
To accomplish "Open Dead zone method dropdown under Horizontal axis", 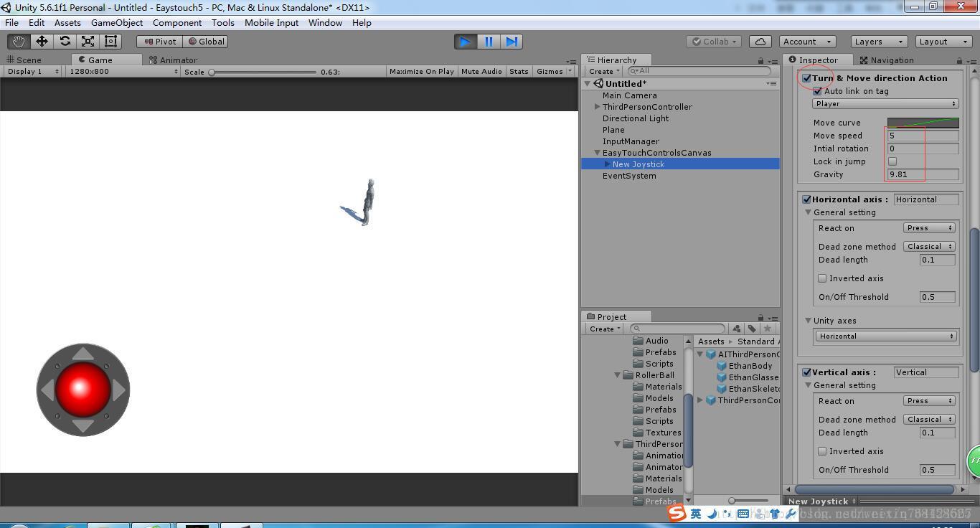I will pos(929,247).
